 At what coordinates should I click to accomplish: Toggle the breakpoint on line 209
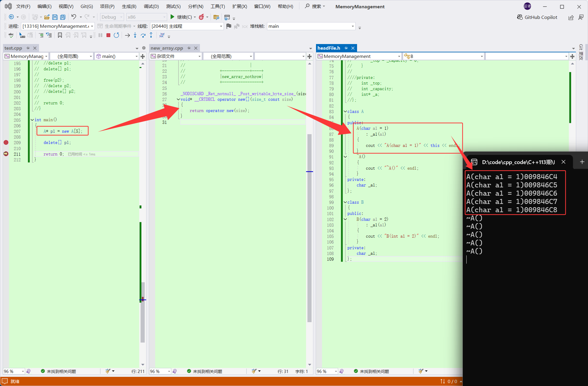pos(6,142)
